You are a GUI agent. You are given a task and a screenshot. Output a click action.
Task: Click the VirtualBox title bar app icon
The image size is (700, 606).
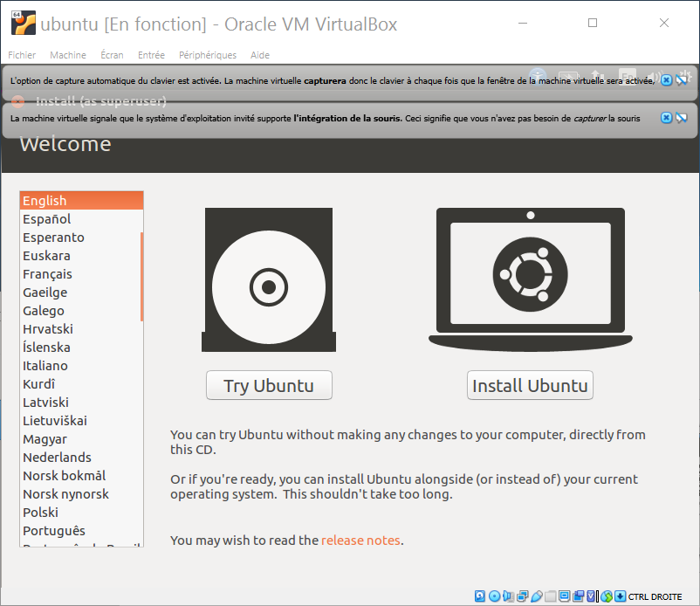point(24,23)
